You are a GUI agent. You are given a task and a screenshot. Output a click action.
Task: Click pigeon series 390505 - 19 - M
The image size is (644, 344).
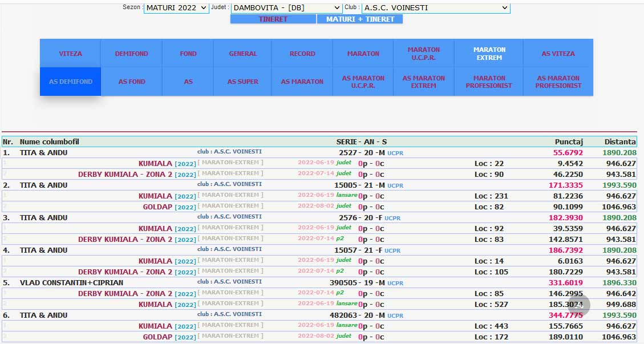click(x=357, y=283)
